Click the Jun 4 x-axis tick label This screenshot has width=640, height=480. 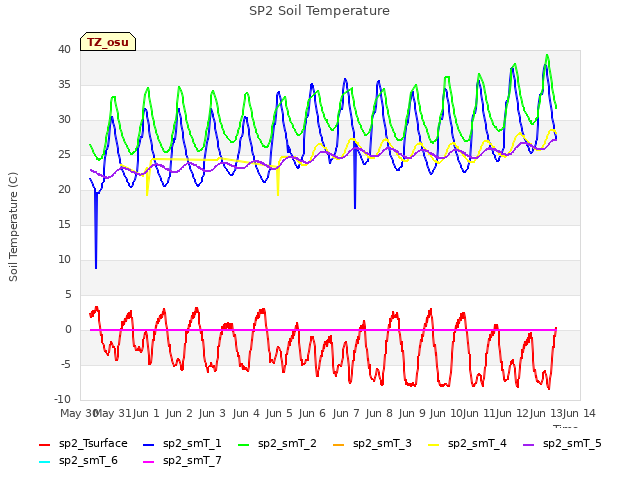[x=246, y=413]
